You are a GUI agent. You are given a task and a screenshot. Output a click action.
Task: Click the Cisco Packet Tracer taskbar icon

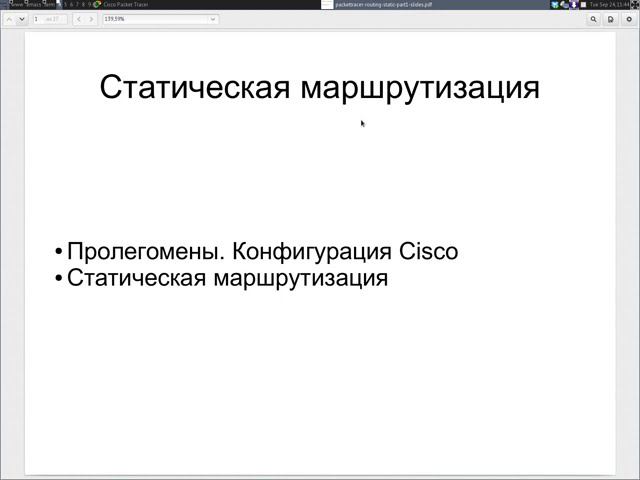[97, 4]
